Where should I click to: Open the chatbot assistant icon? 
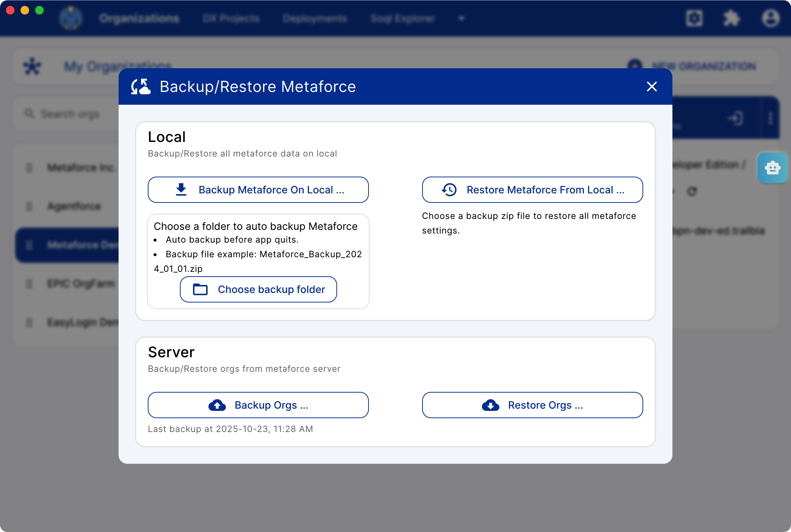[x=772, y=168]
